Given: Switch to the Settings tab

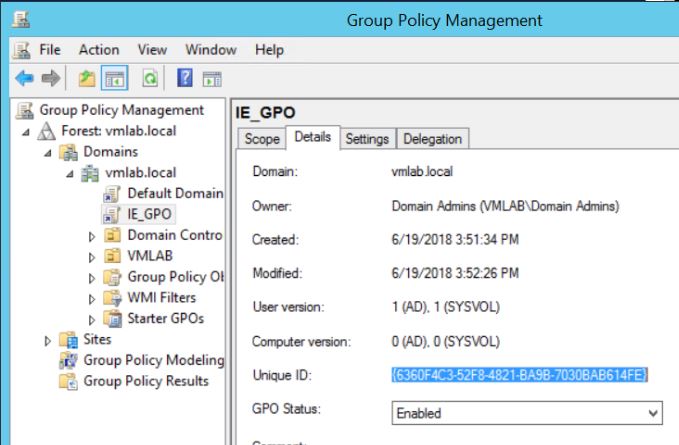Looking at the screenshot, I should coord(367,140).
